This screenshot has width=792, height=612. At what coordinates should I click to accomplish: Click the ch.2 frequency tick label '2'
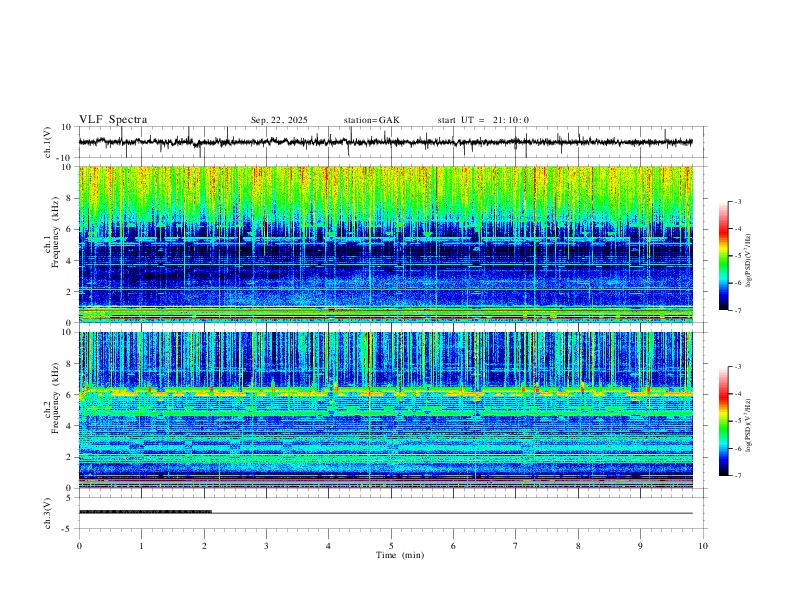coord(70,457)
